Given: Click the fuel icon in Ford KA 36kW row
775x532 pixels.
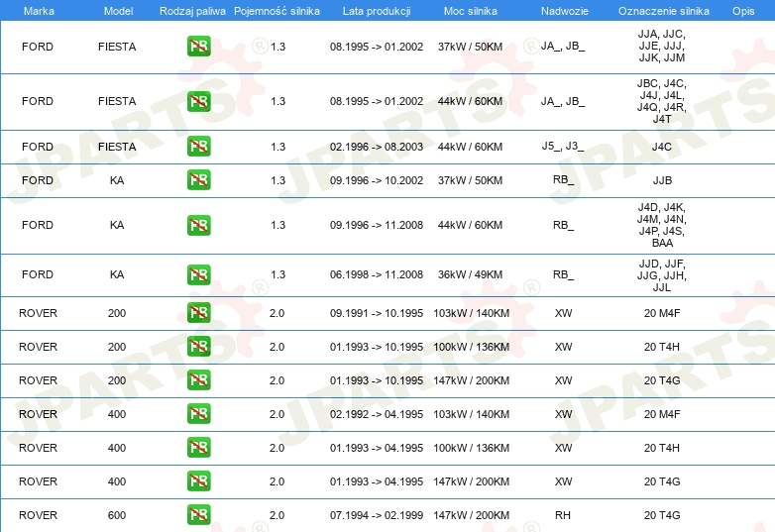Looking at the screenshot, I should point(198,274).
